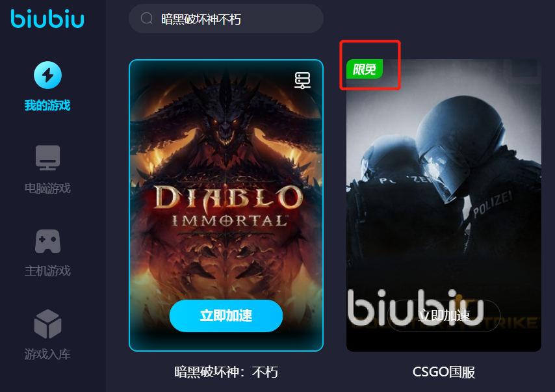Screen dimensions: 555x392
Task: Focus the search field containing 暗黑破坏神不朽
Action: point(226,19)
